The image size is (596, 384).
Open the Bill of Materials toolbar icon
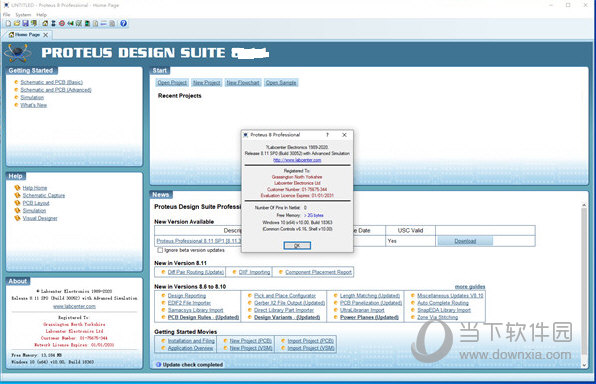95,24
